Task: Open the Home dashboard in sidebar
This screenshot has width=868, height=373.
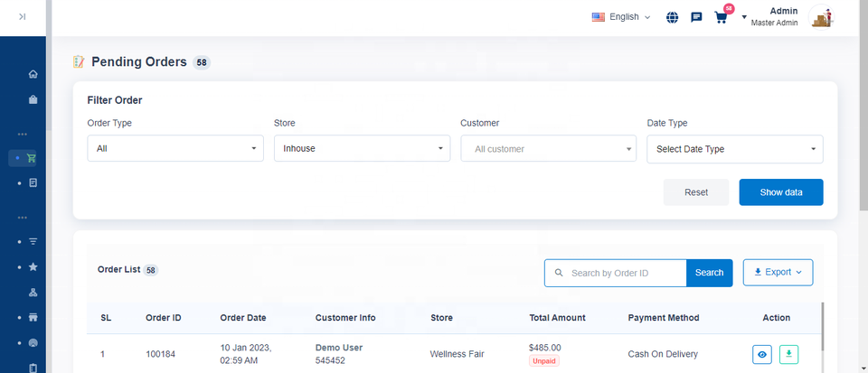Action: (33, 74)
